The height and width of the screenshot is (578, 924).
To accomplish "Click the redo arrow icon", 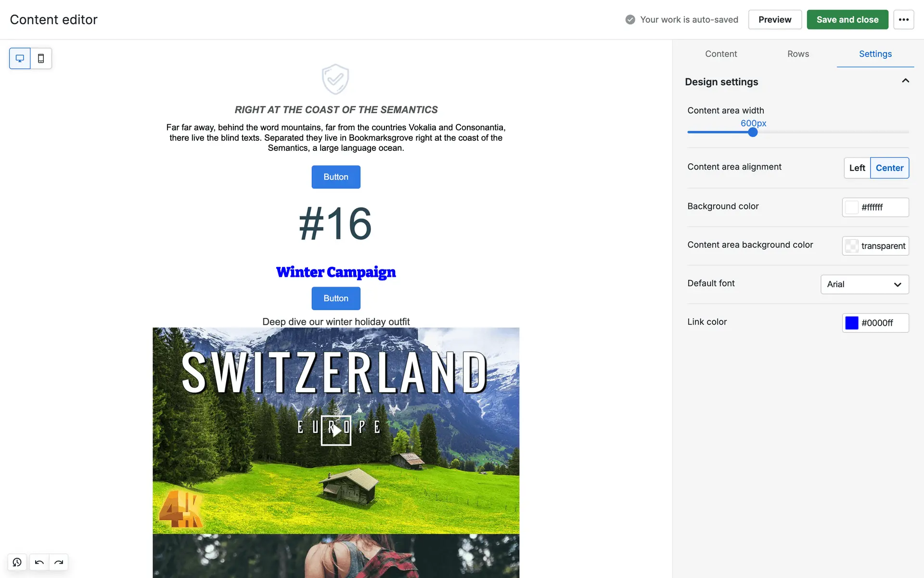I will pyautogui.click(x=59, y=562).
